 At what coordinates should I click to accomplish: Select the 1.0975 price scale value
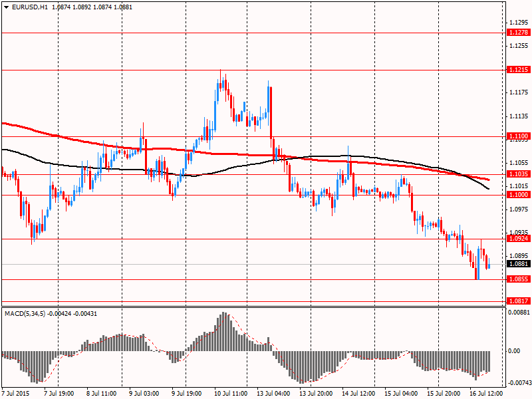pos(519,209)
